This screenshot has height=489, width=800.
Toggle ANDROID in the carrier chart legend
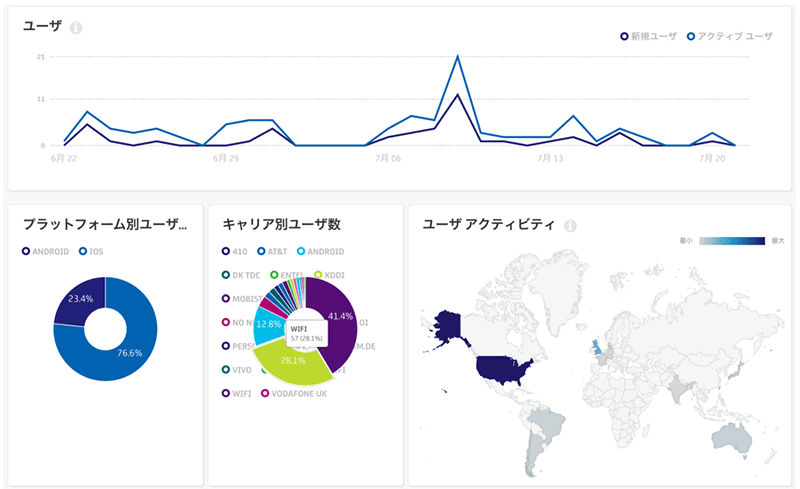(x=320, y=251)
